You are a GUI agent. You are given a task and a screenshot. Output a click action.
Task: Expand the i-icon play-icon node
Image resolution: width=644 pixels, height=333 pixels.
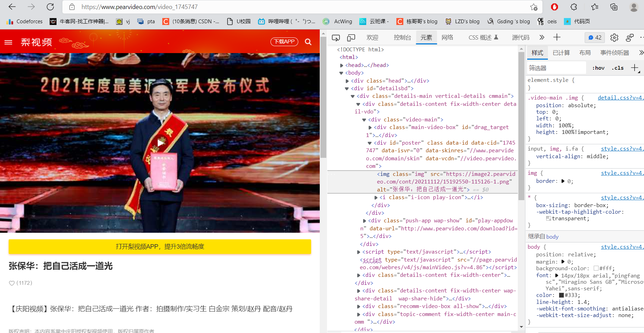[x=376, y=197]
